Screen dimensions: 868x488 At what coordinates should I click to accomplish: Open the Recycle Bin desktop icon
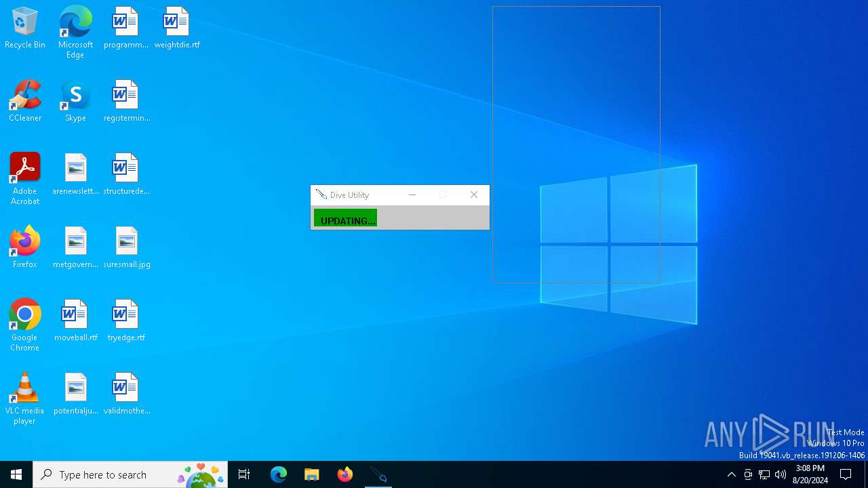pyautogui.click(x=25, y=28)
